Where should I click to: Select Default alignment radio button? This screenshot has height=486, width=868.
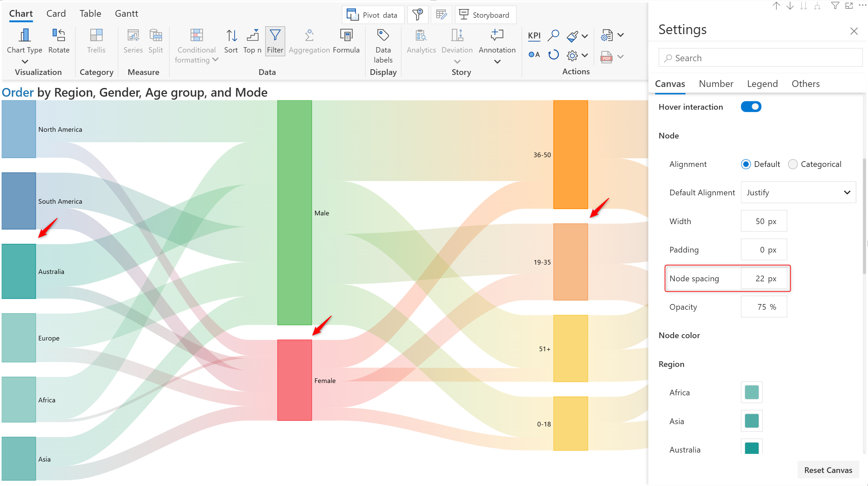point(745,164)
